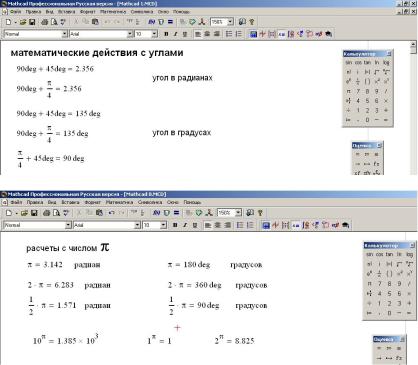This screenshot has width=418, height=365.
Task: Open Файл menu in upper window
Action: [x=15, y=12]
